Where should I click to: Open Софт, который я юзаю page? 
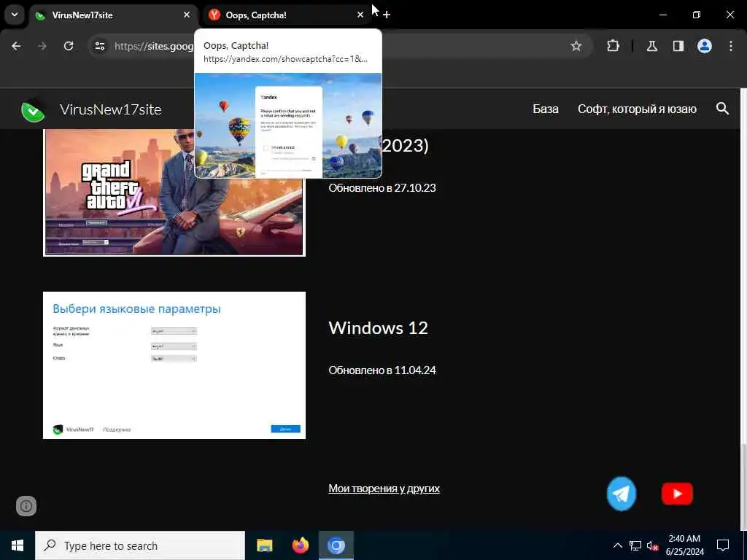coord(637,109)
